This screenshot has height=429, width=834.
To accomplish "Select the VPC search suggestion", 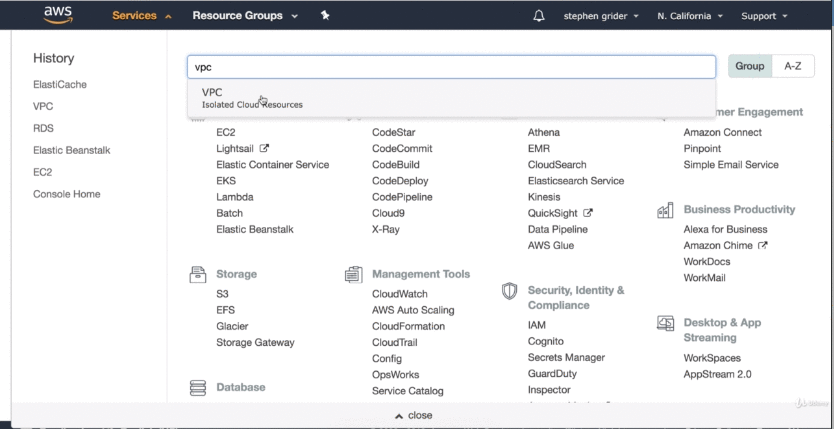I will (x=451, y=98).
